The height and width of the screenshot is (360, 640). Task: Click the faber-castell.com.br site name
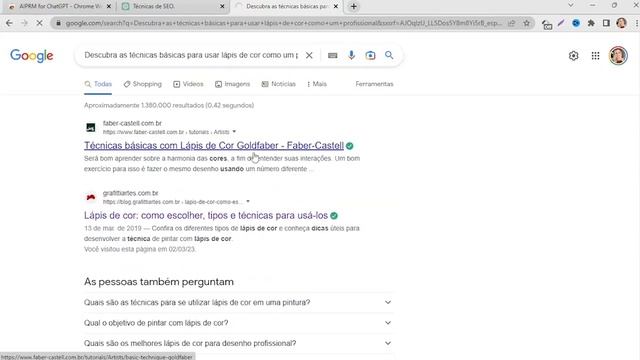coord(132,123)
